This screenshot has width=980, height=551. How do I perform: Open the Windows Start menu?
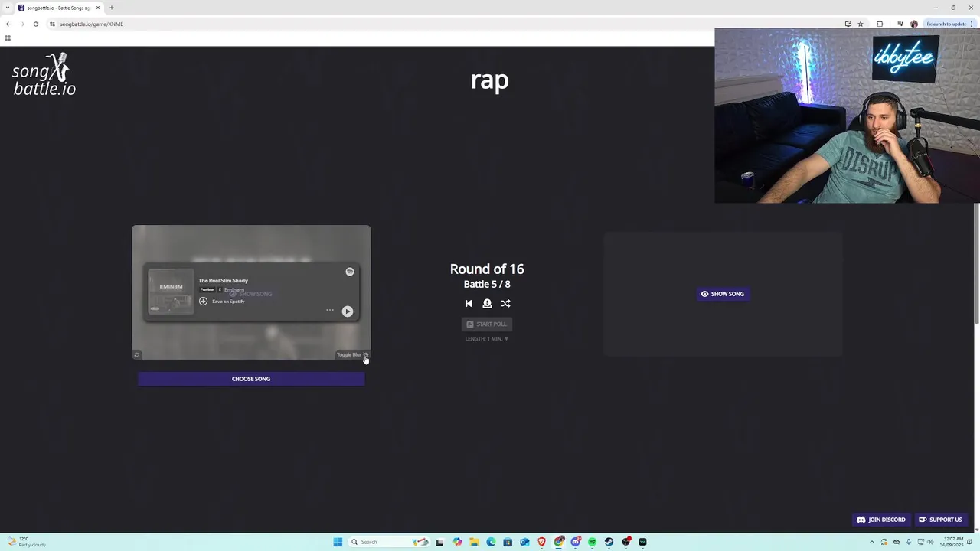point(338,542)
